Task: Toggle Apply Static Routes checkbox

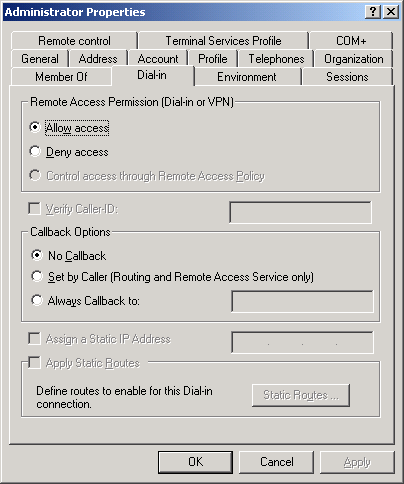Action: point(34,362)
